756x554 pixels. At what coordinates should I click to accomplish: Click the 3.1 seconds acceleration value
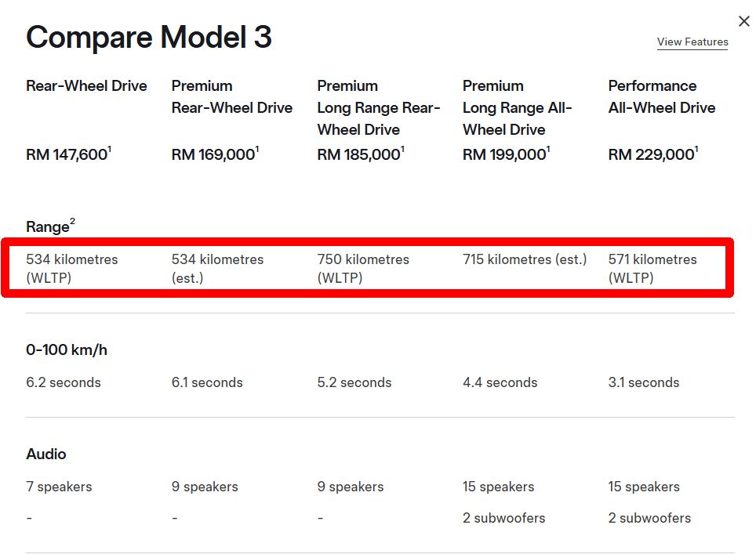click(643, 383)
